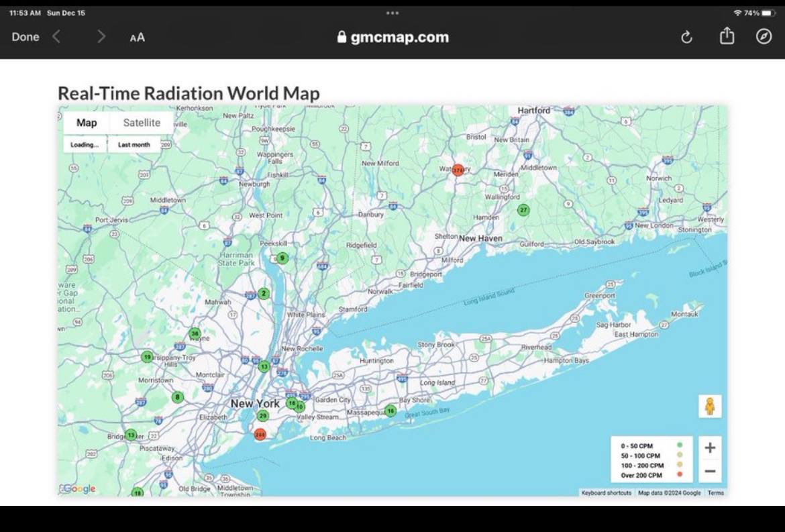
Task: Click the green marker 13 over Manhattan
Action: 264,367
